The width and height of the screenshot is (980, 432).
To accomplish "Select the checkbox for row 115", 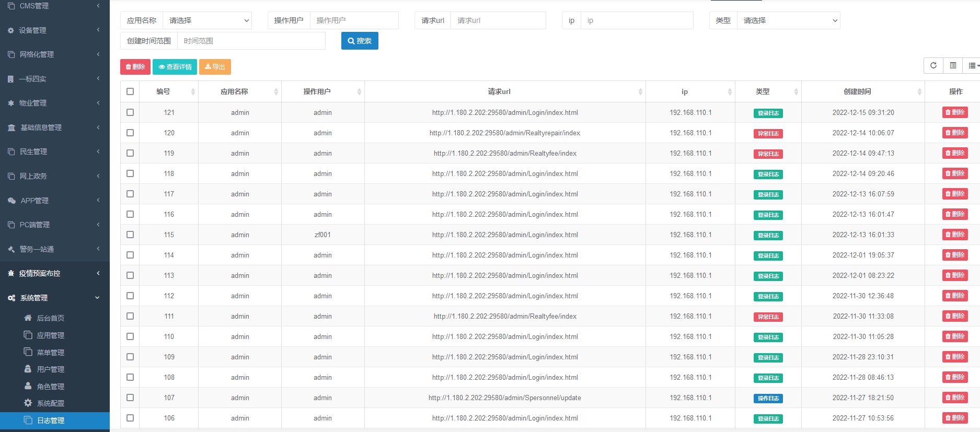I will point(130,235).
